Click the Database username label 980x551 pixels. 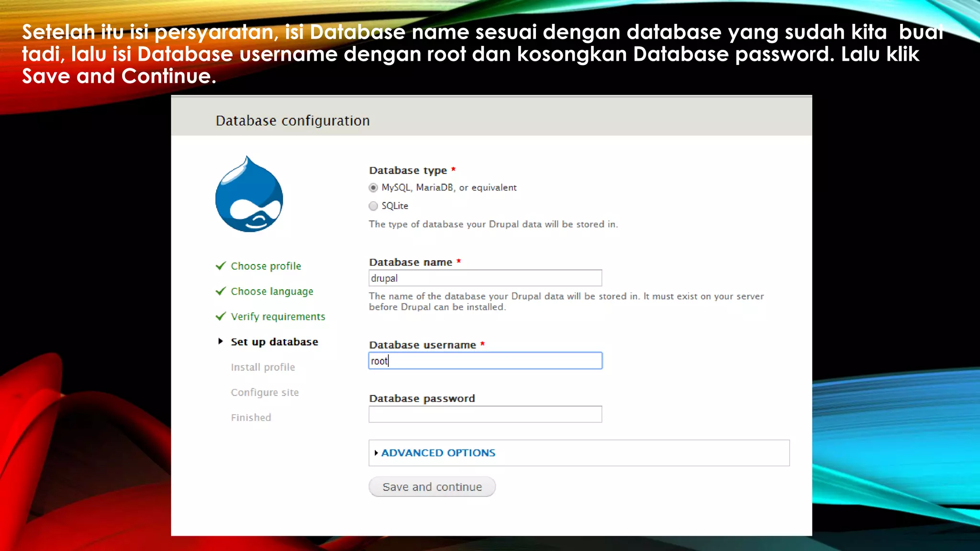(423, 345)
